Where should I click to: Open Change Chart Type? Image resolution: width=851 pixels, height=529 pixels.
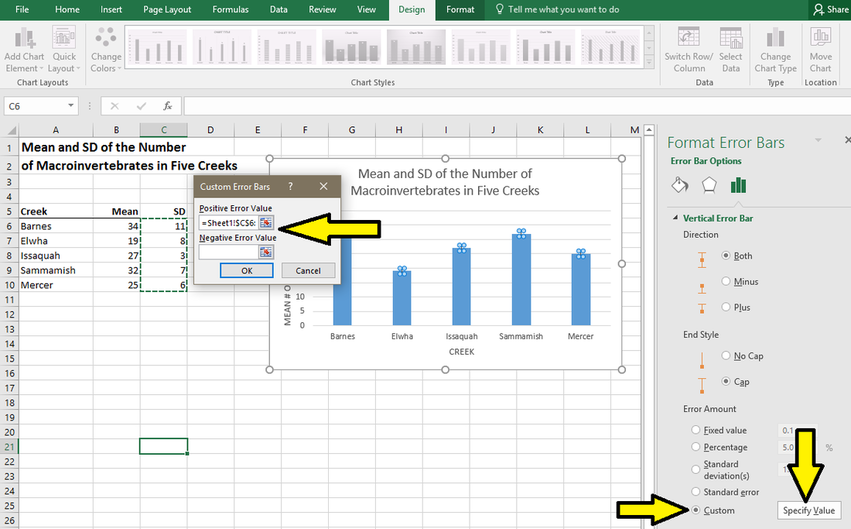(775, 42)
